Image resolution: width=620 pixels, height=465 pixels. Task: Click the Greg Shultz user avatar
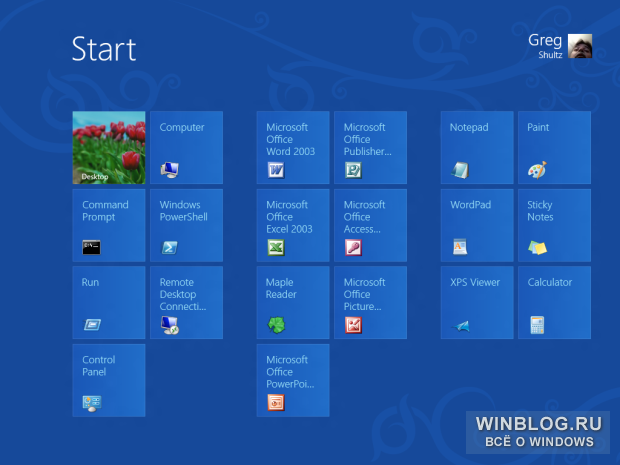tap(580, 46)
